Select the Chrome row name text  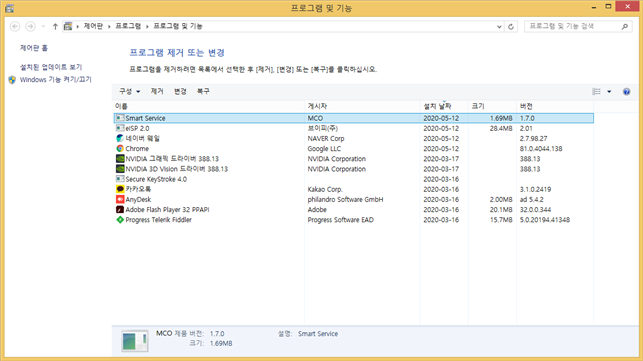pyautogui.click(x=137, y=149)
